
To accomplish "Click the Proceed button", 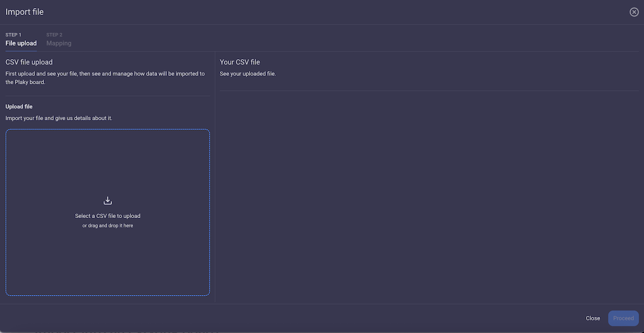I will 623,318.
